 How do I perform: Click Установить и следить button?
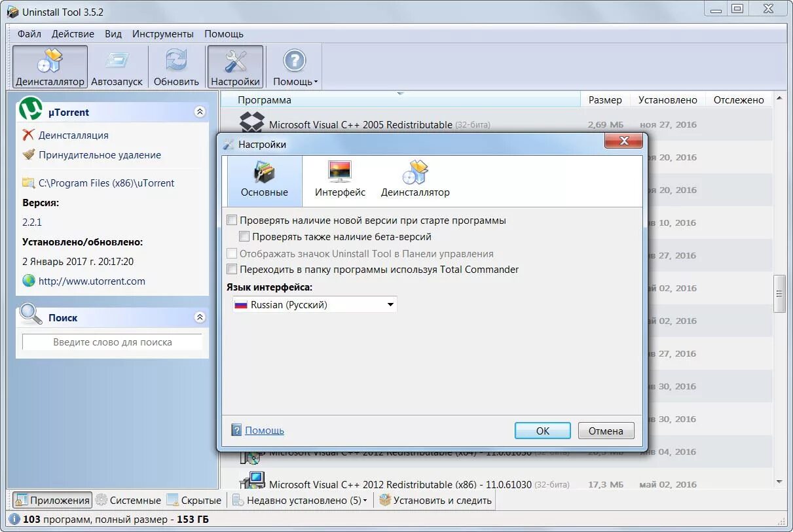(x=435, y=501)
